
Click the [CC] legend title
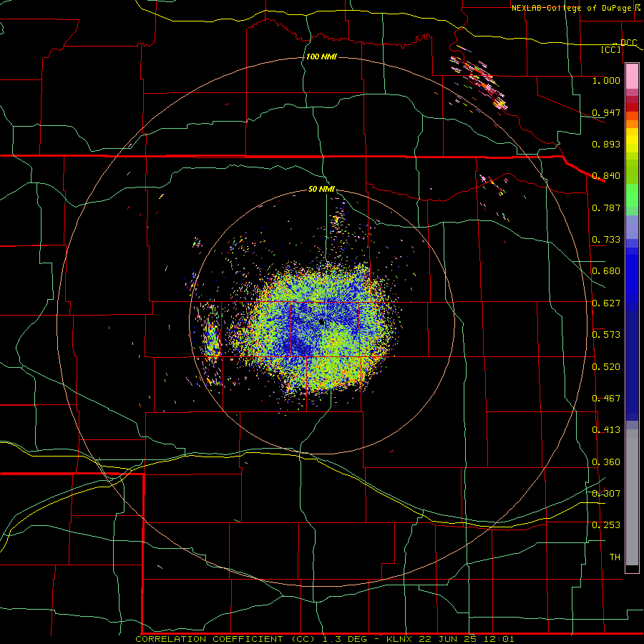click(611, 49)
